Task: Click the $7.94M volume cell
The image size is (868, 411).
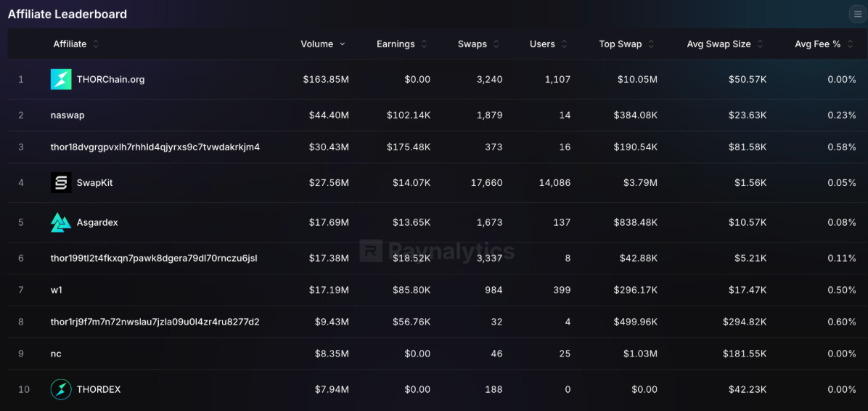Action: (x=332, y=389)
